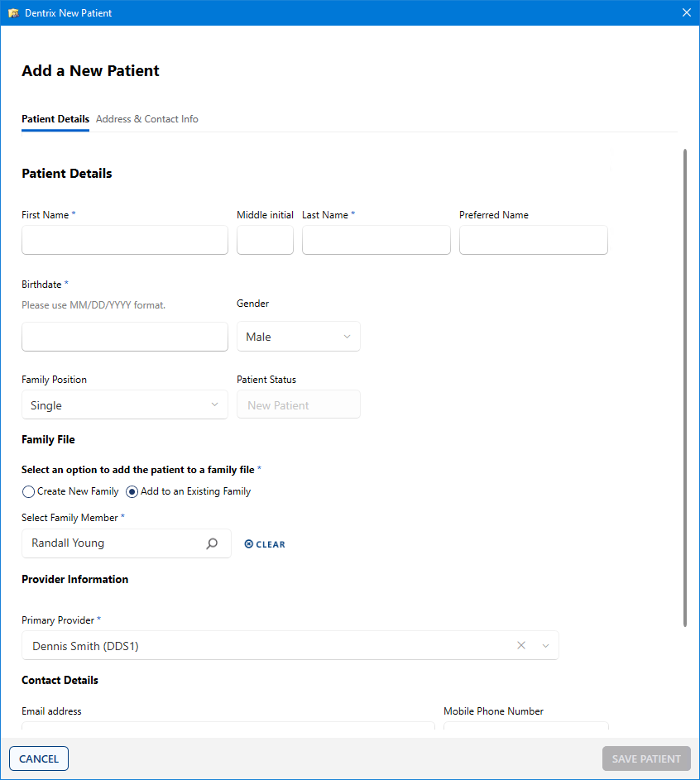Click the Dentrix icon in the title bar
The height and width of the screenshot is (780, 700).
[14, 12]
